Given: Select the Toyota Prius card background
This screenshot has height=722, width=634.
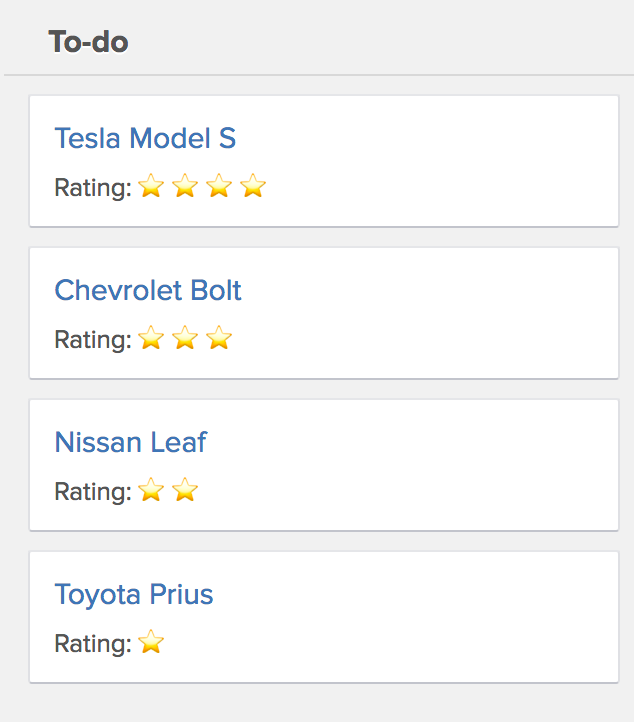Looking at the screenshot, I should pyautogui.click(x=324, y=617).
